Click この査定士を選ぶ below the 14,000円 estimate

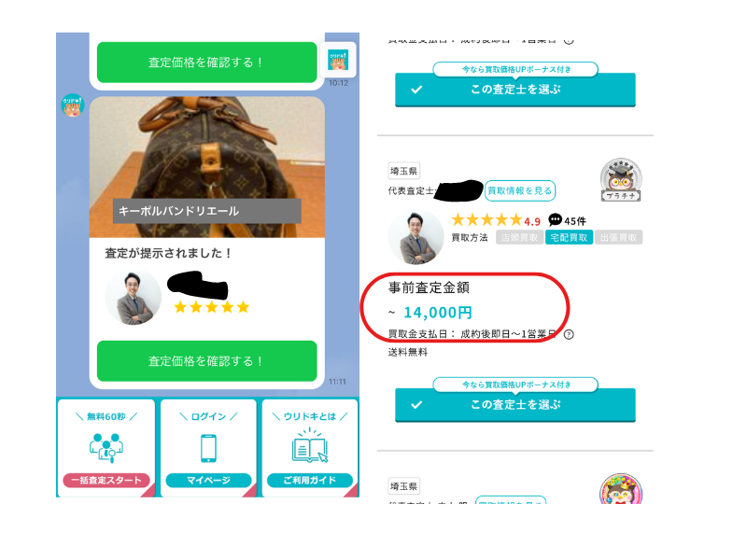[515, 405]
